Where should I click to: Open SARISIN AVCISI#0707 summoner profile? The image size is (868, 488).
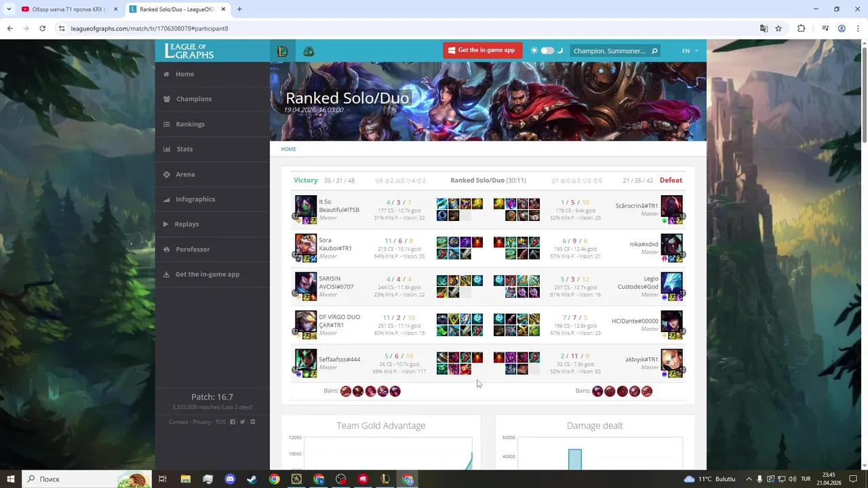click(x=336, y=283)
